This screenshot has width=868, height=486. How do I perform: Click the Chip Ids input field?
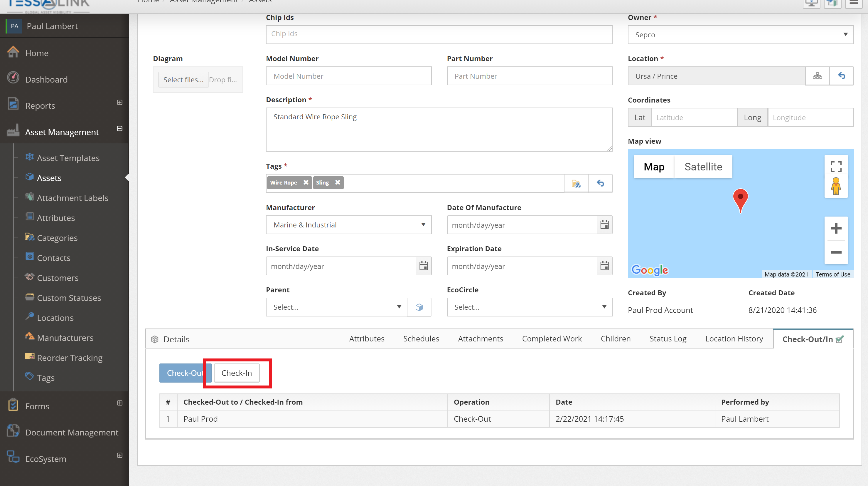[x=439, y=35]
